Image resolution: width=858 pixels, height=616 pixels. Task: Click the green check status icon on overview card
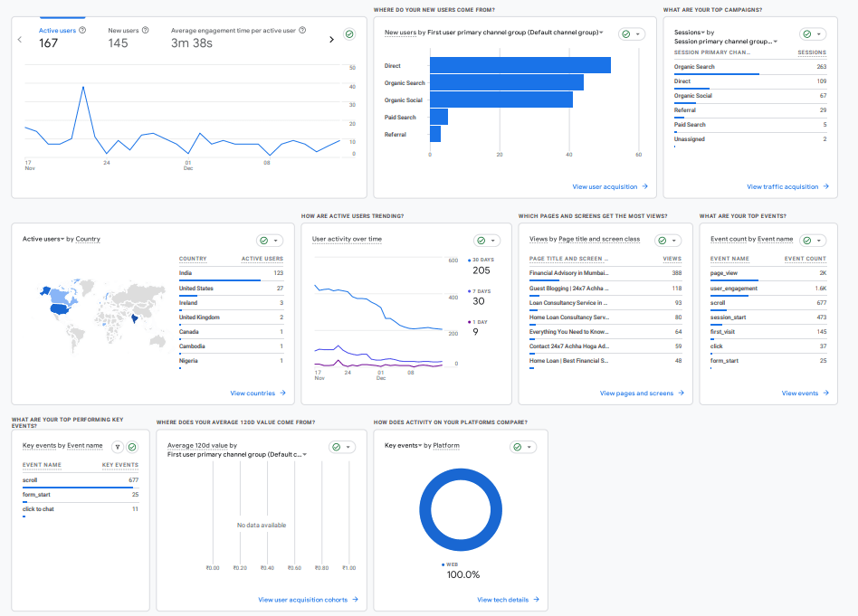pyautogui.click(x=349, y=34)
